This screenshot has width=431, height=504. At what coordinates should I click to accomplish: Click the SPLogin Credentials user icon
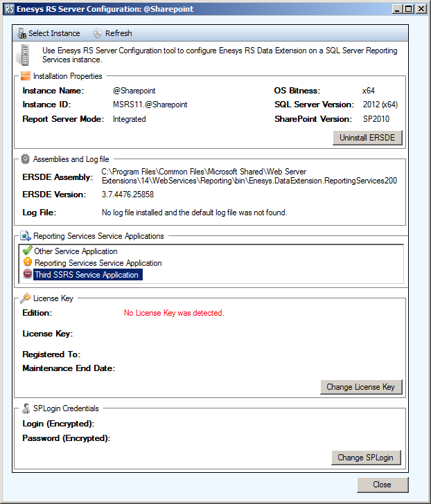click(26, 408)
